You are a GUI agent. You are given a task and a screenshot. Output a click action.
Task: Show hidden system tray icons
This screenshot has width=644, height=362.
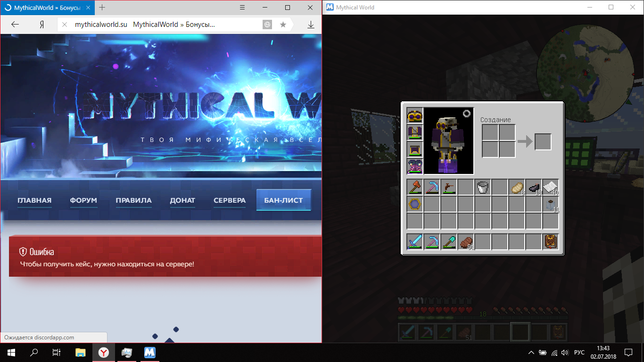(531, 353)
